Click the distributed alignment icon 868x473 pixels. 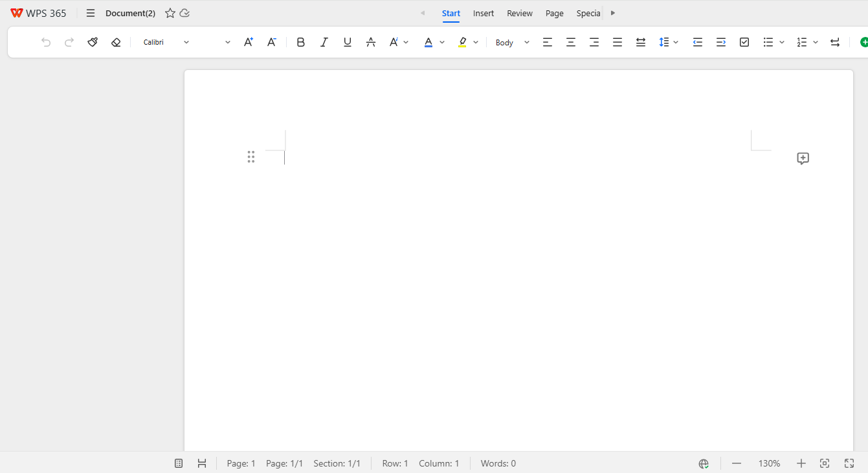pyautogui.click(x=641, y=42)
